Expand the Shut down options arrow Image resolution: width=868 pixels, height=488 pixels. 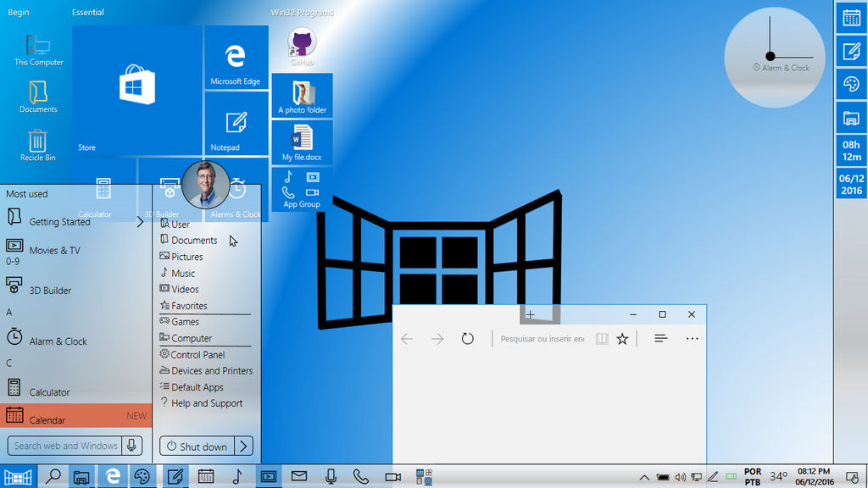tap(243, 446)
